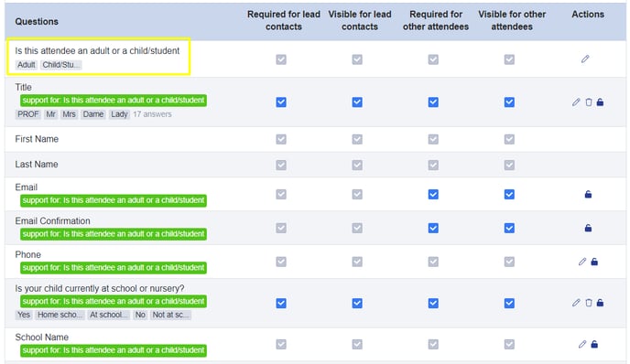Click the Title support-for green tag

pyautogui.click(x=114, y=101)
